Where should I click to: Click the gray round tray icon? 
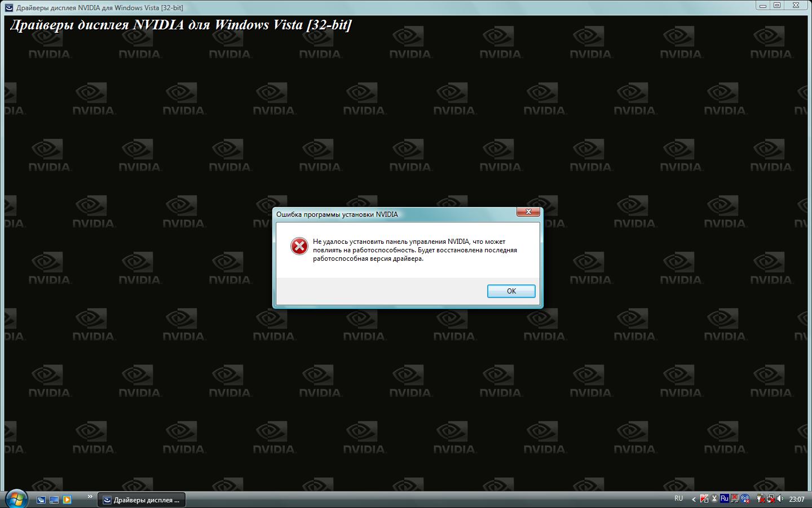[x=714, y=498]
